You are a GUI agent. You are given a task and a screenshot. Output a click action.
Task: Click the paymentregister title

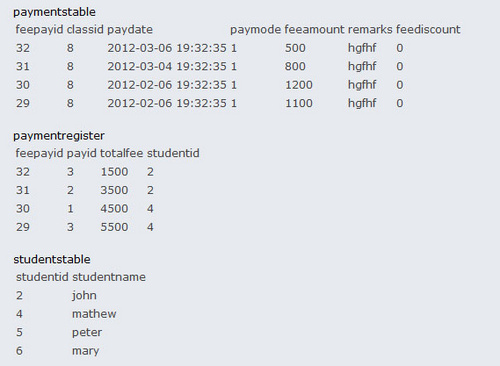pyautogui.click(x=59, y=136)
